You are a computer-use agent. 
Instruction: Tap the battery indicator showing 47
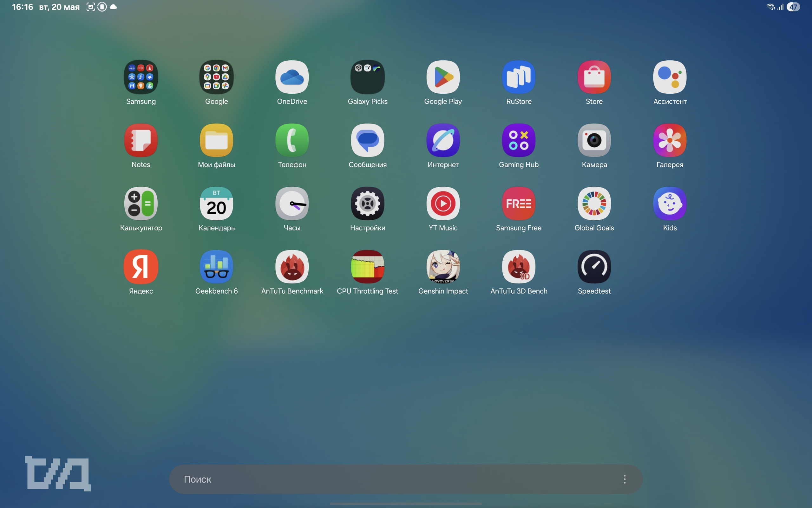(x=793, y=7)
